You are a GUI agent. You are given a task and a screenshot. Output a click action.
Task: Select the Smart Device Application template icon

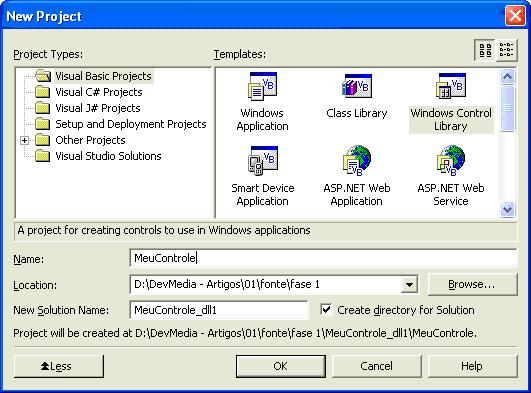point(263,160)
